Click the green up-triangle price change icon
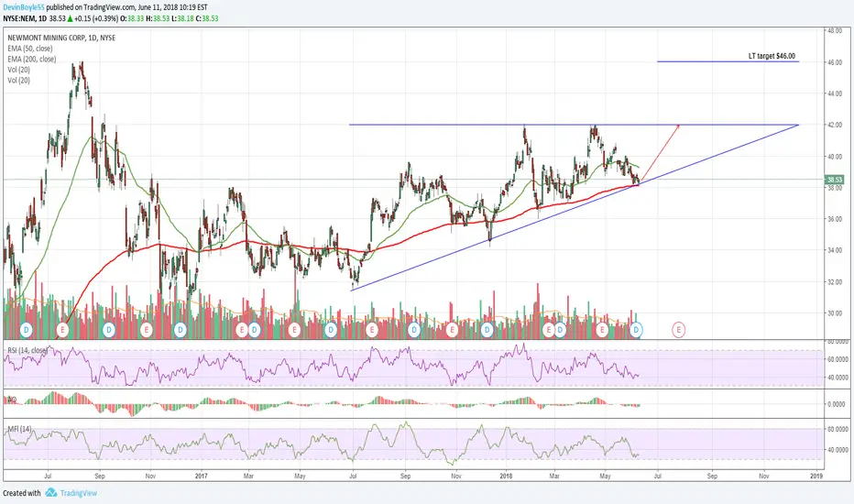Screen dimensions: 854x504 point(71,18)
